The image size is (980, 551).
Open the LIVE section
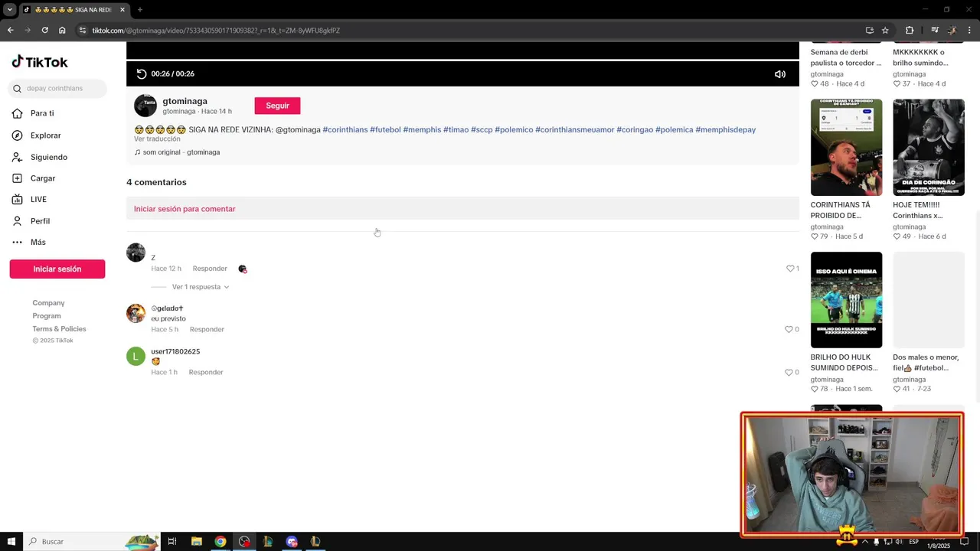coord(38,199)
